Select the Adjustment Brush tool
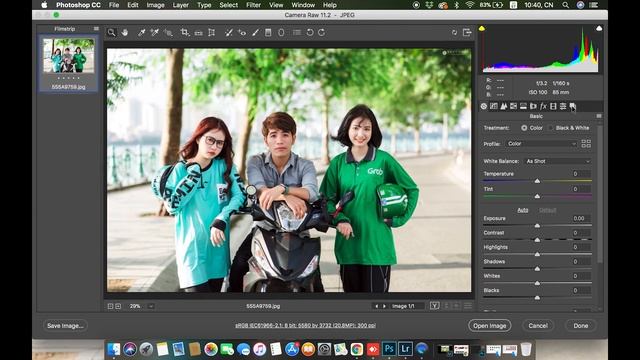 pyautogui.click(x=255, y=32)
